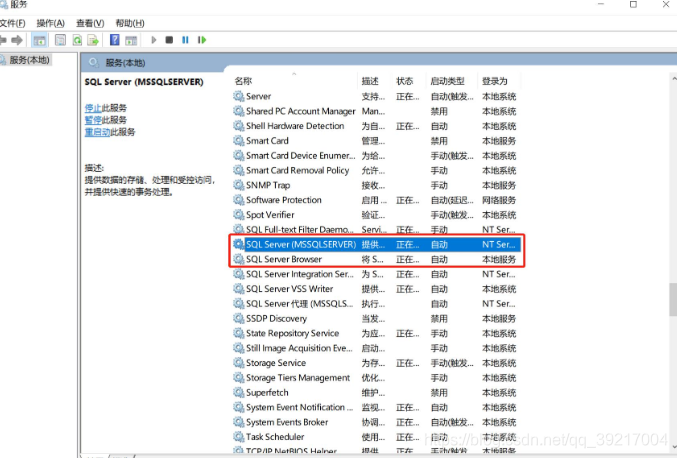Select Smart Card Removal Policy service

pos(297,170)
